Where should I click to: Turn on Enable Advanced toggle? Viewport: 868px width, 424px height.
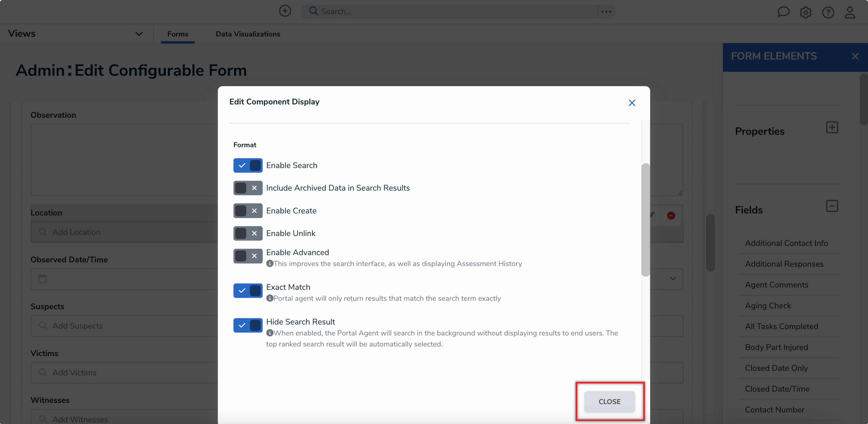click(248, 256)
